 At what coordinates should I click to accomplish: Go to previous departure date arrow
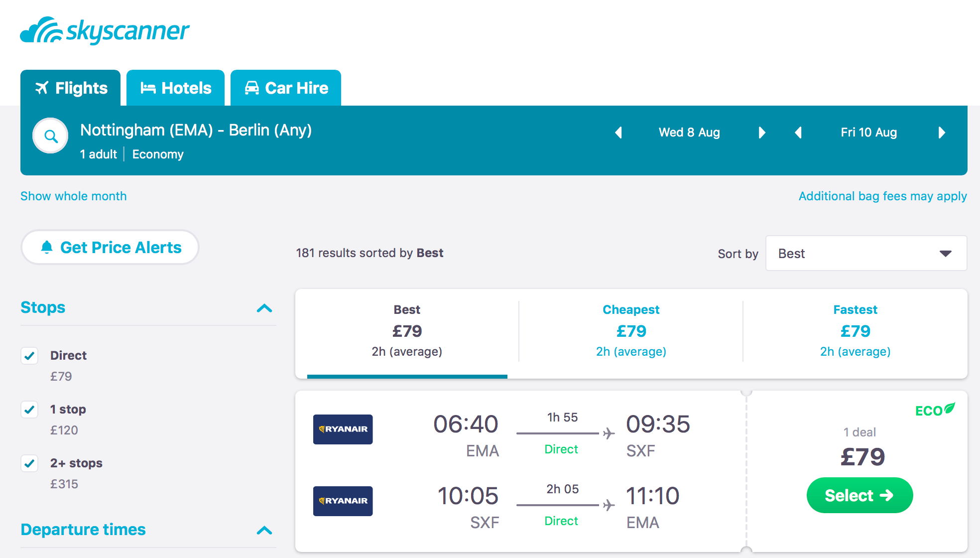[619, 133]
